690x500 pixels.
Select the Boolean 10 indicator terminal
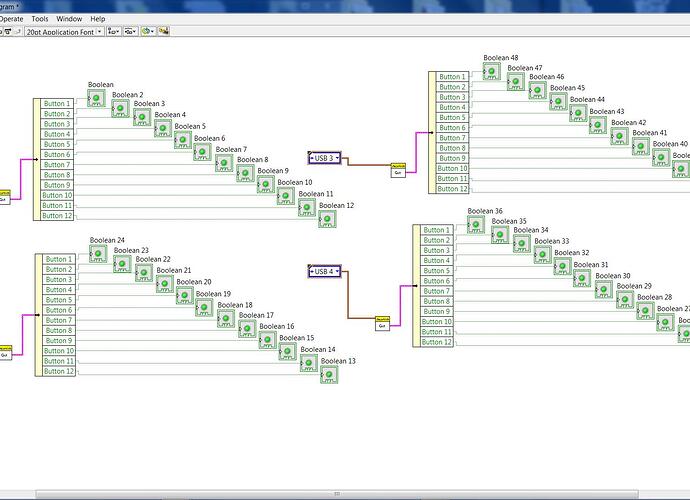point(286,196)
